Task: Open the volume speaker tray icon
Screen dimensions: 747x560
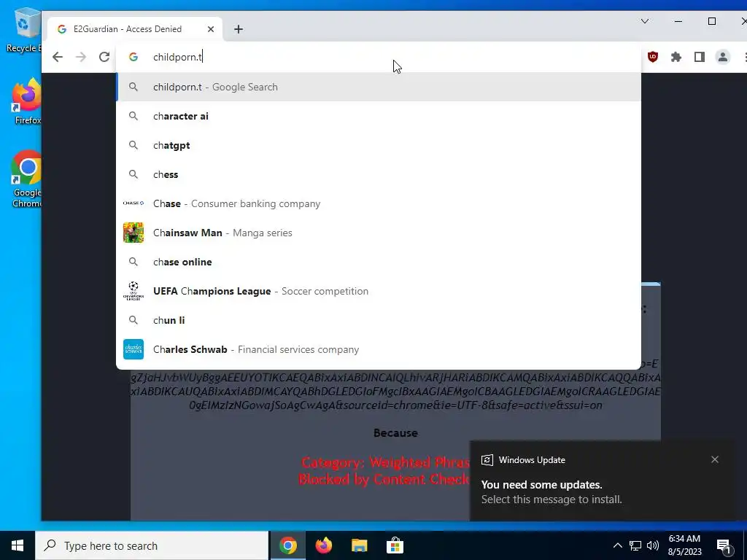Action: (653, 545)
